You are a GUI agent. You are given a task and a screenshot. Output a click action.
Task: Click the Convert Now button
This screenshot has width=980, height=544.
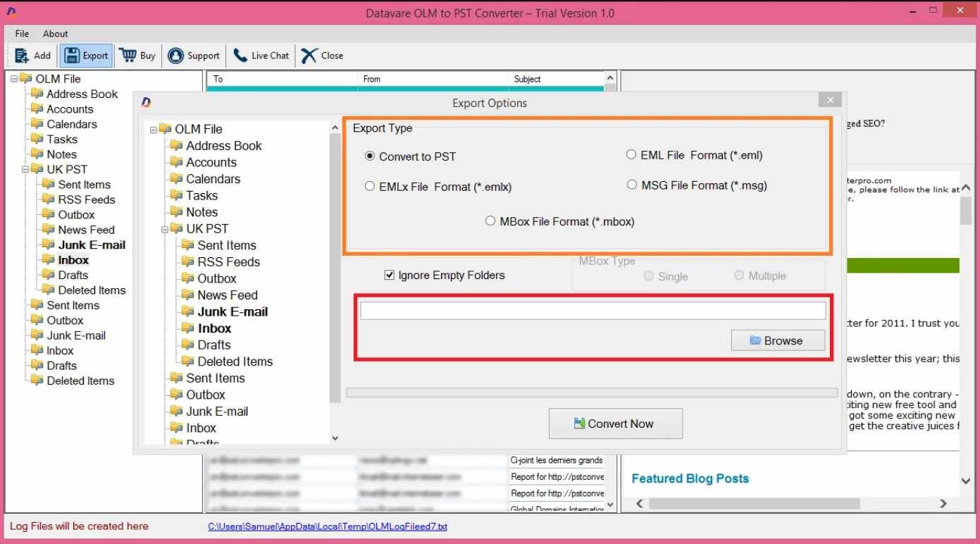point(616,424)
